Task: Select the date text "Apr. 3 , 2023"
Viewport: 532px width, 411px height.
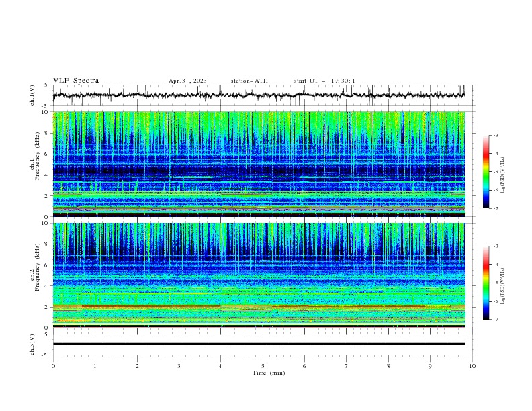Action: [187, 81]
